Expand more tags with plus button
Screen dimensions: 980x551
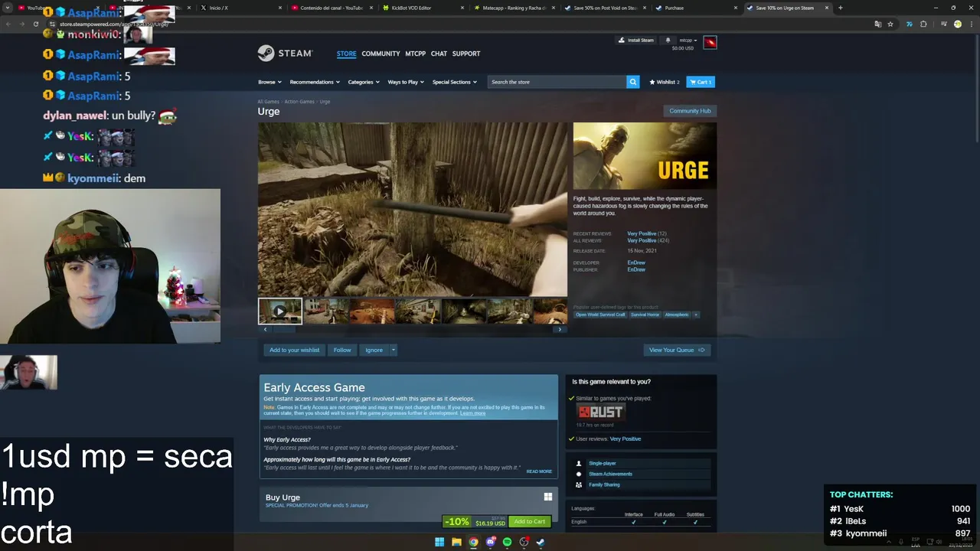click(x=696, y=315)
